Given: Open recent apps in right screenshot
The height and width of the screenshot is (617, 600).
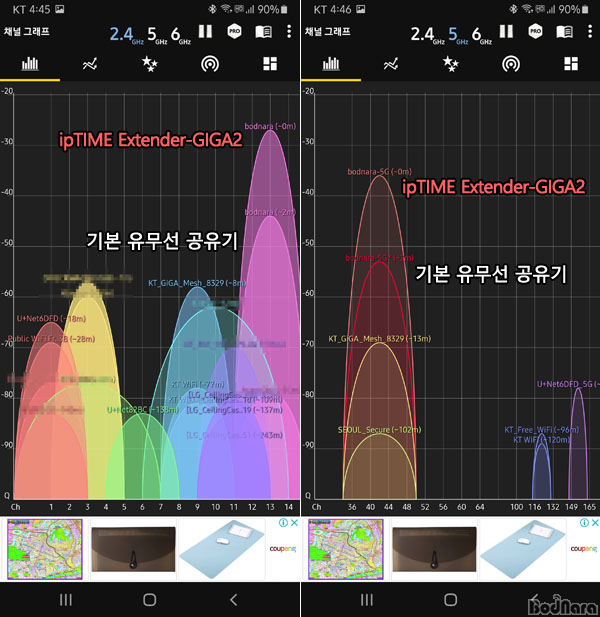Looking at the screenshot, I should point(367,600).
